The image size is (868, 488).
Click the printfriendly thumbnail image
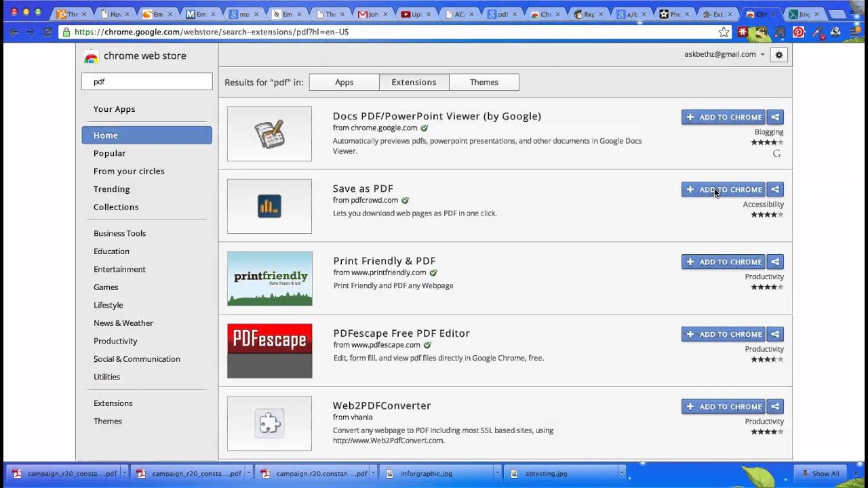pos(270,279)
